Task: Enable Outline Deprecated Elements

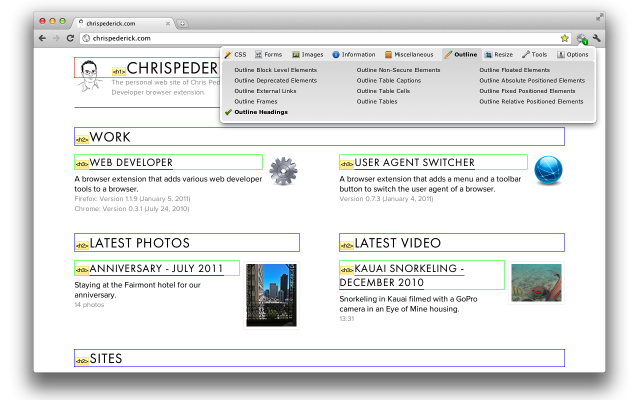Action: coord(276,81)
